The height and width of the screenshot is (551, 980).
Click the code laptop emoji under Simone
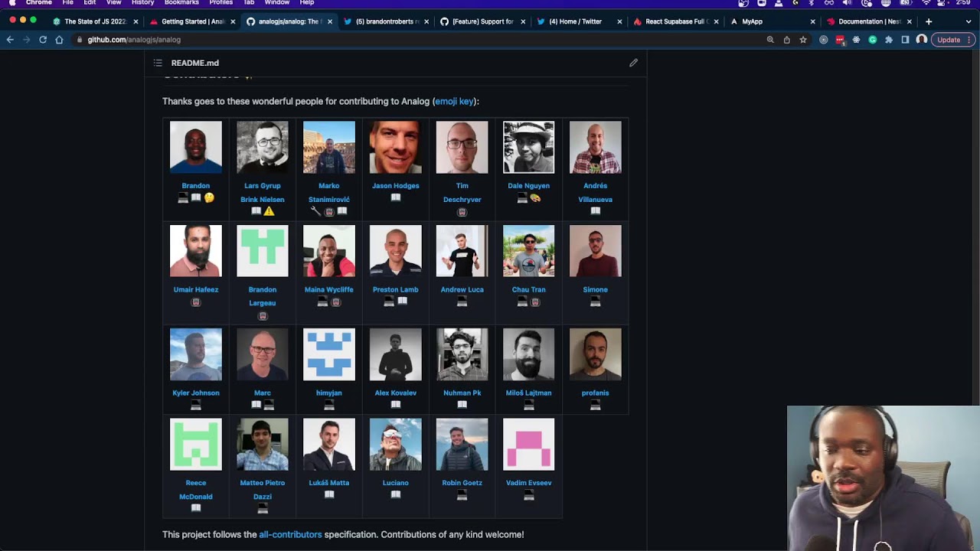[x=595, y=302]
